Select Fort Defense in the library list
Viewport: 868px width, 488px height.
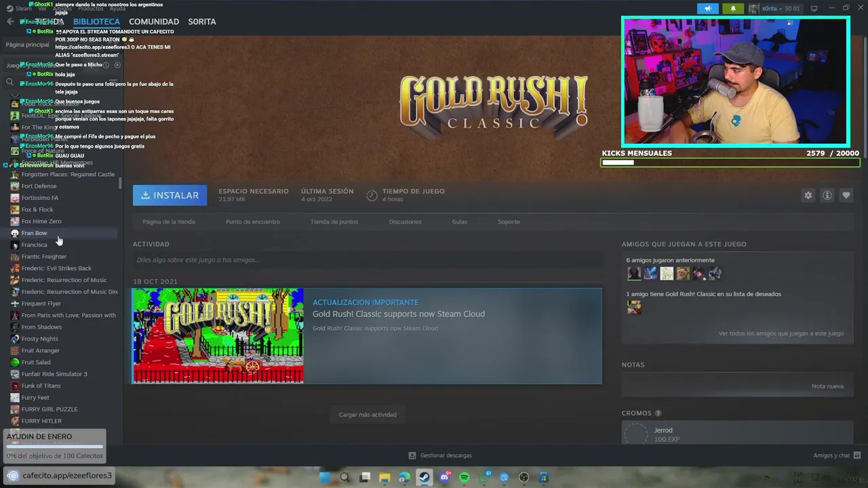(x=39, y=186)
